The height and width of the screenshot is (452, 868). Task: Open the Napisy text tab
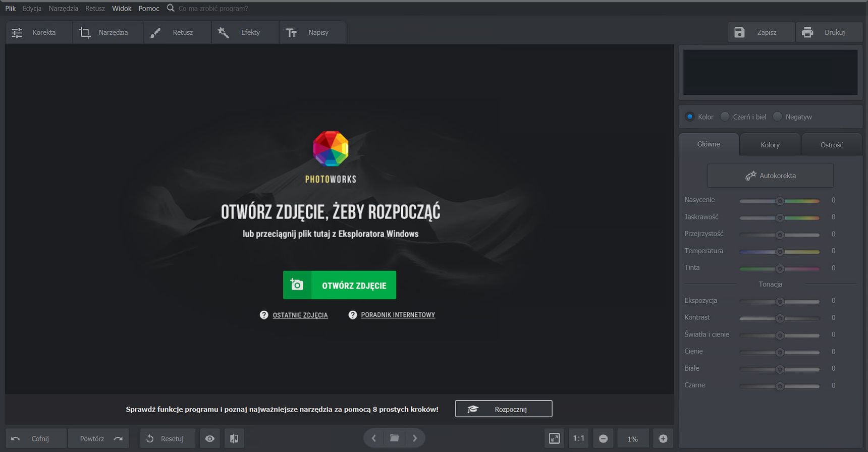313,32
